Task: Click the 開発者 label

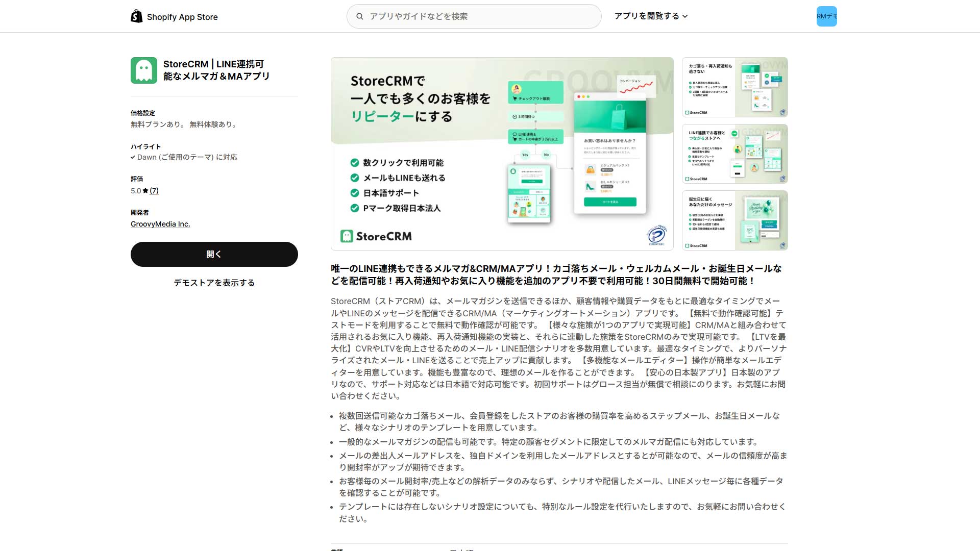Action: [140, 213]
